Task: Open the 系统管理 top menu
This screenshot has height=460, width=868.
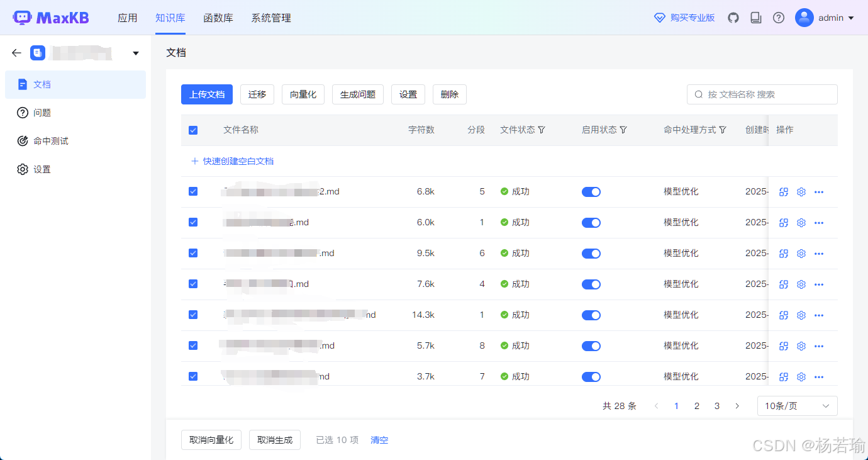Action: (271, 18)
